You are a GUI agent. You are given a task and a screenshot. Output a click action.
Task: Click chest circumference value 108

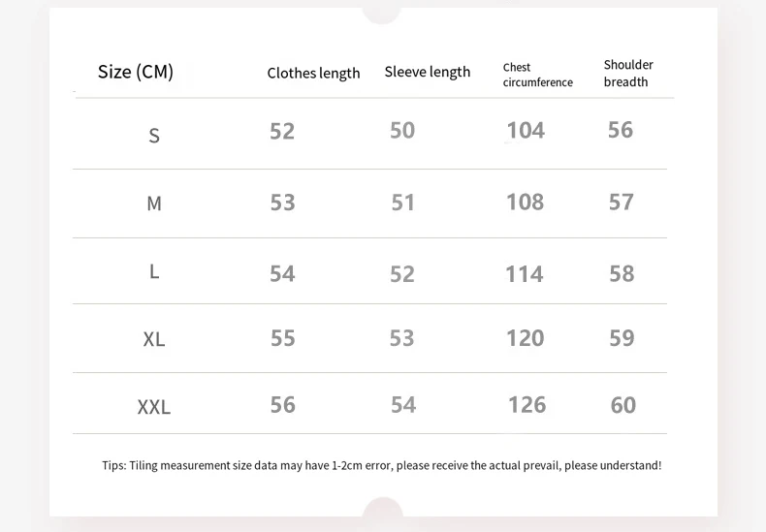pos(526,203)
